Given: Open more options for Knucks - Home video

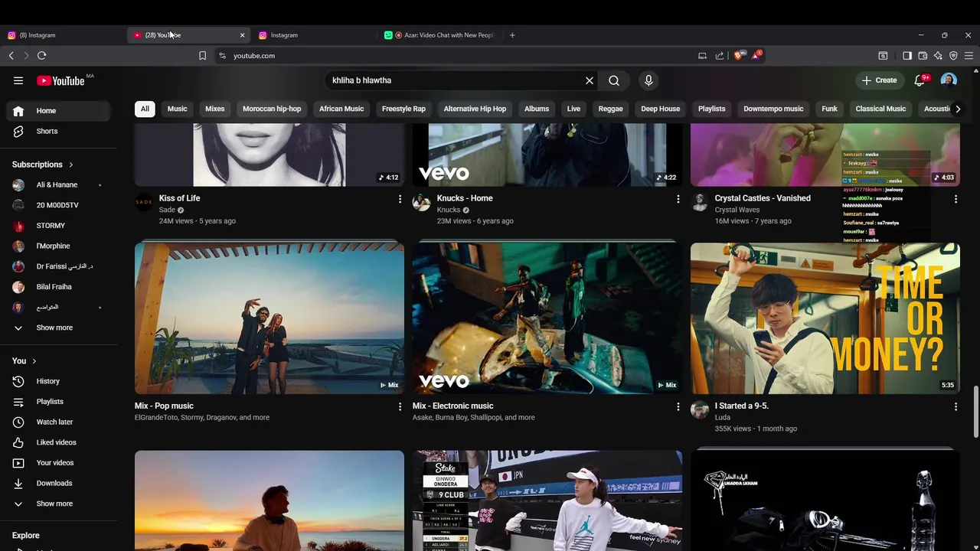Looking at the screenshot, I should pos(678,199).
